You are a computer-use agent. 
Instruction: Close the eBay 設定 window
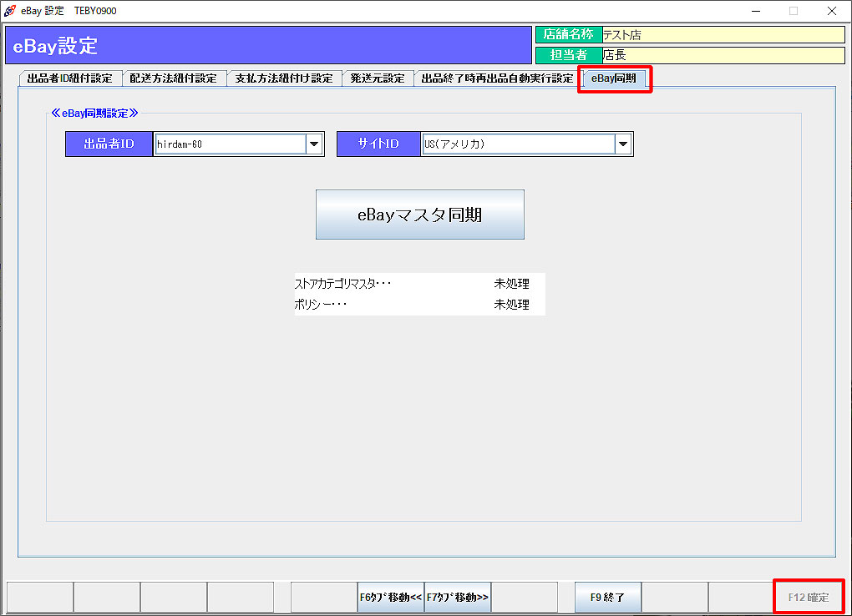point(832,11)
